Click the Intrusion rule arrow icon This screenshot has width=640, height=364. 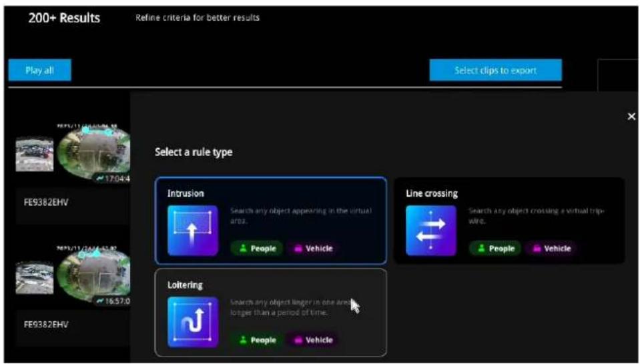point(193,230)
